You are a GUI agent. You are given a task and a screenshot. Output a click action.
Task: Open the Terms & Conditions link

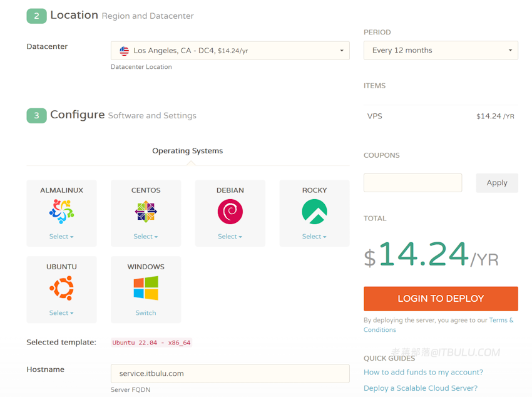pyautogui.click(x=438, y=325)
